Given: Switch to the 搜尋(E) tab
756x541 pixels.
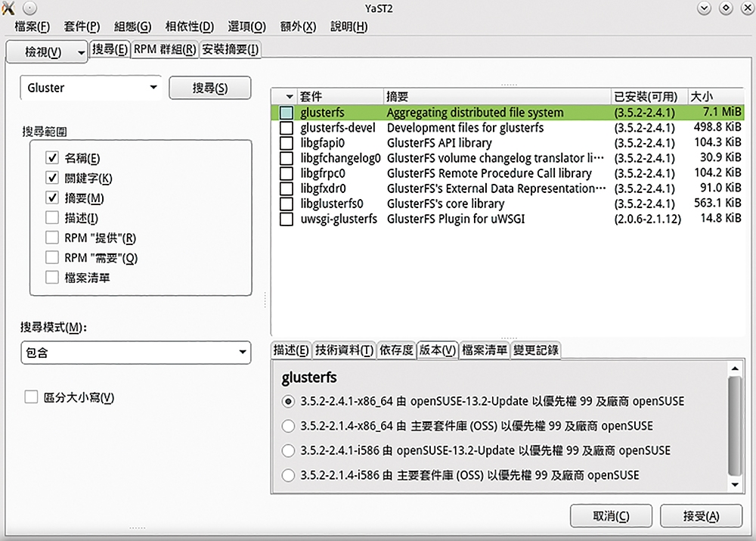Looking at the screenshot, I should pyautogui.click(x=110, y=49).
